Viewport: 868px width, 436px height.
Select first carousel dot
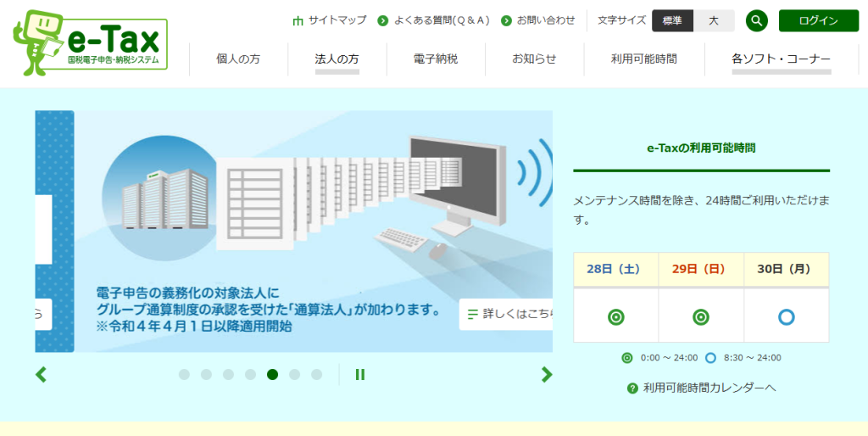coord(184,375)
